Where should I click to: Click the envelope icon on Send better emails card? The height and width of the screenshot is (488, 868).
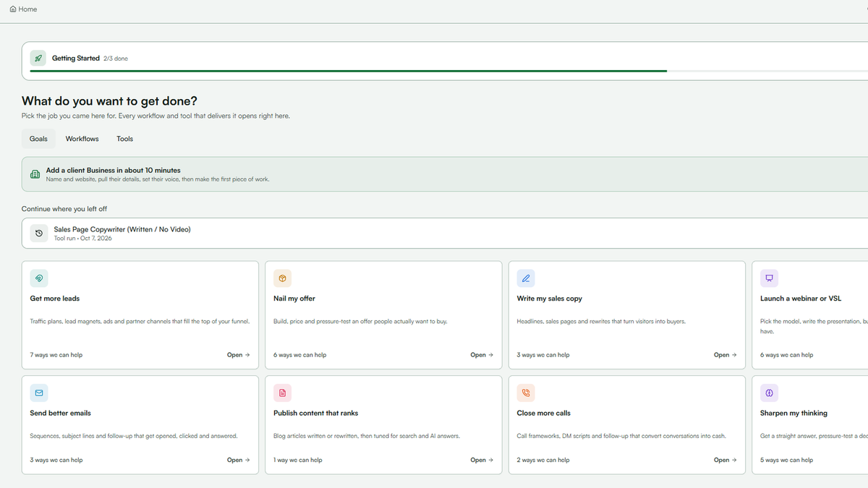tap(39, 393)
